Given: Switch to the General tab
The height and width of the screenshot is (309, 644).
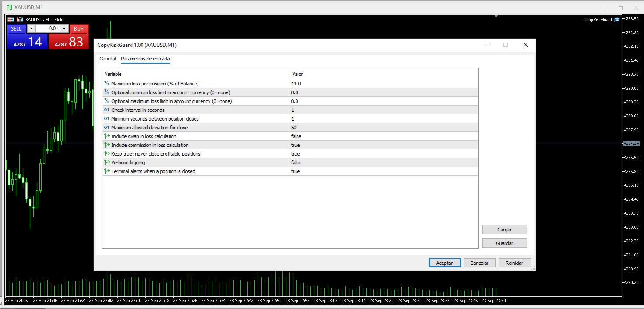Looking at the screenshot, I should tap(108, 59).
